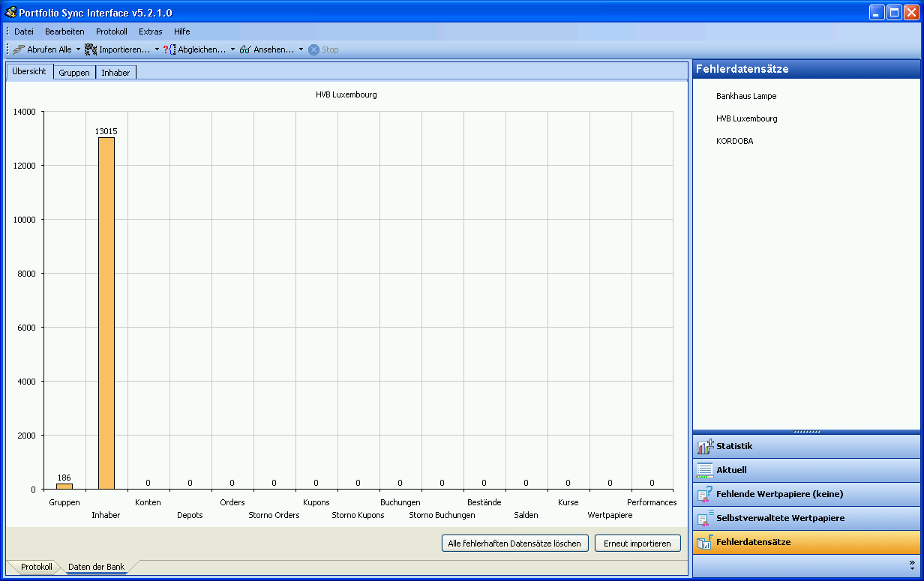Open the Importieren dropdown arrow
The height and width of the screenshot is (581, 924).
point(157,49)
